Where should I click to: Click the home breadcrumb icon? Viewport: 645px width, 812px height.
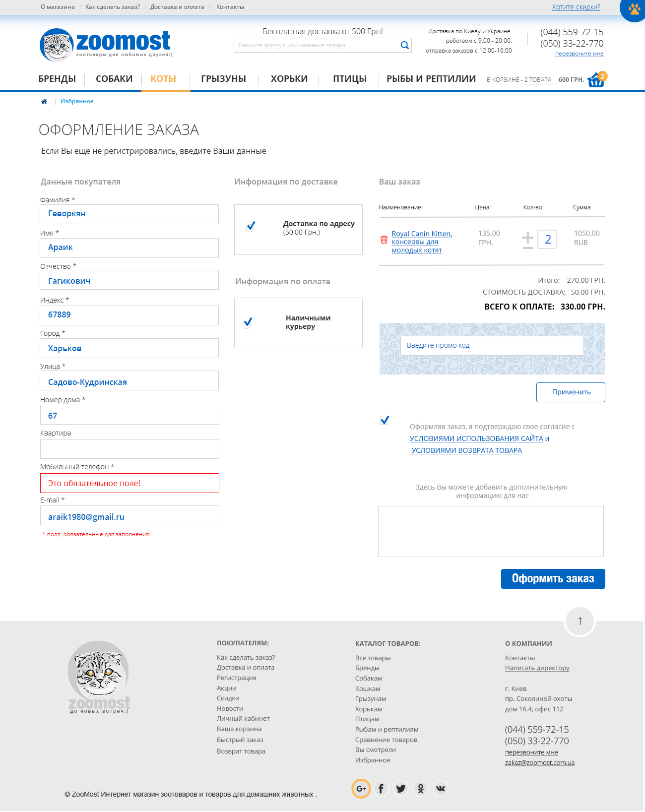coord(44,101)
